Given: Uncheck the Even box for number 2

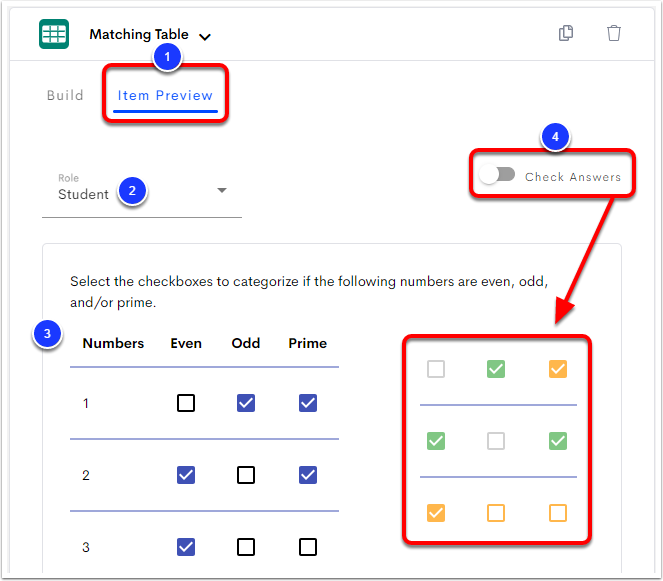Looking at the screenshot, I should [x=186, y=475].
